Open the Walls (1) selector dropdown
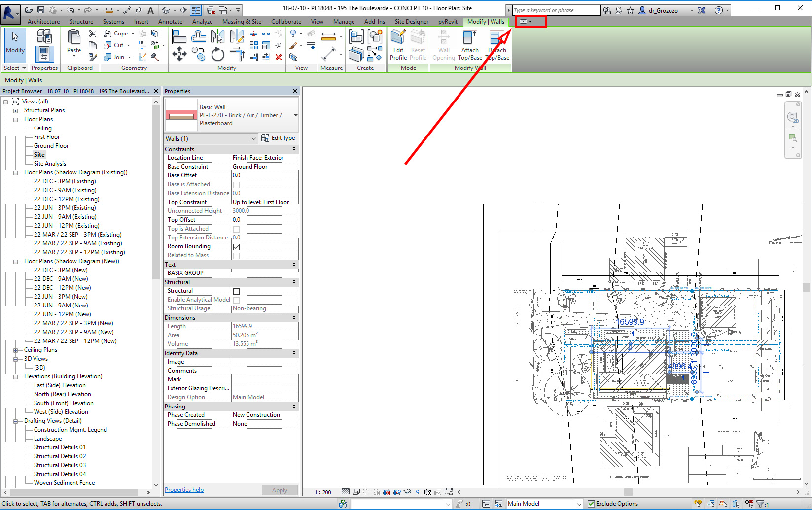The width and height of the screenshot is (812, 510). pos(253,138)
